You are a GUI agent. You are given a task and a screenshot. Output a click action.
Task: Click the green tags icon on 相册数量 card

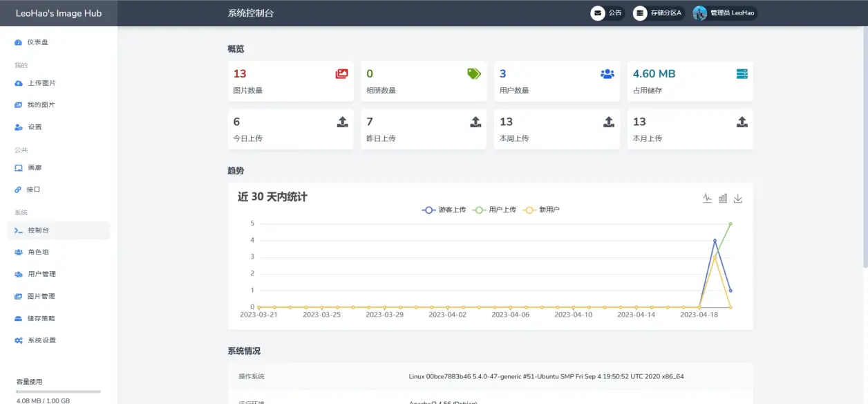(474, 73)
